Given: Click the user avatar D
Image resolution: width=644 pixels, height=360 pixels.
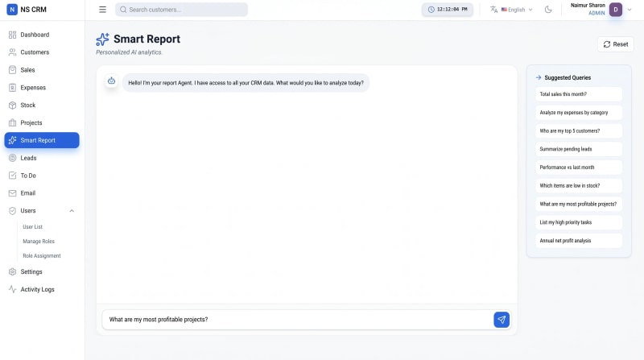Looking at the screenshot, I should pos(616,10).
